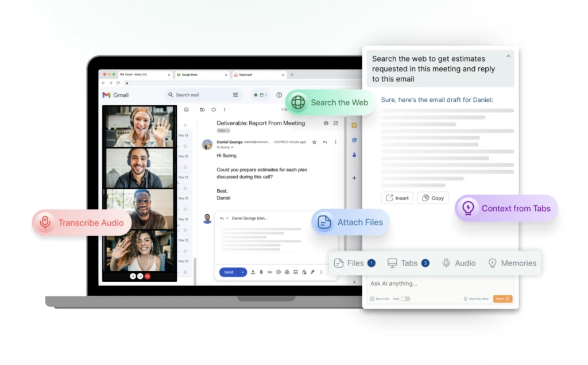The image size is (588, 365).
Task: Open the send options arrow next to Send
Action: coord(242,272)
